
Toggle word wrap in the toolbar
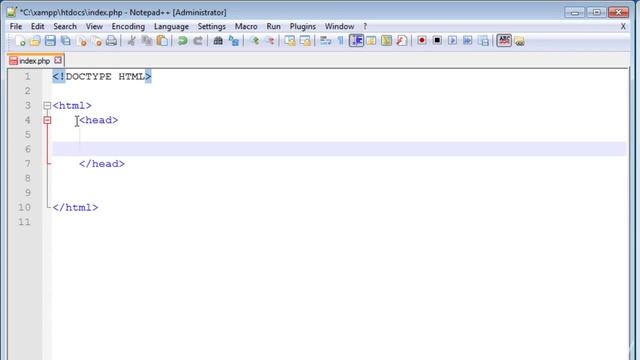coord(325,41)
